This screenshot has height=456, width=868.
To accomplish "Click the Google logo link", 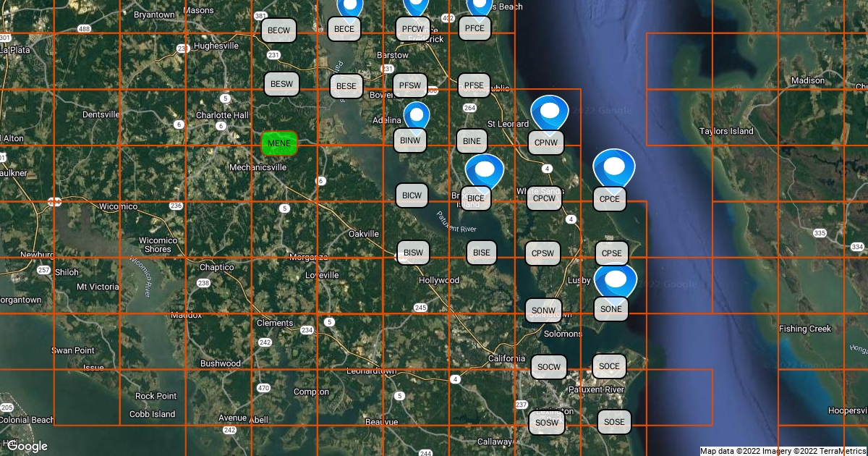I will click(x=27, y=446).
